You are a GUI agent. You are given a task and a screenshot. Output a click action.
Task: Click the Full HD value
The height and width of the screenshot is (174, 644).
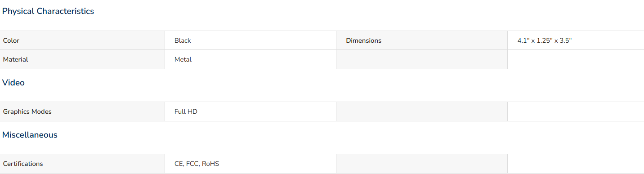tap(186, 112)
